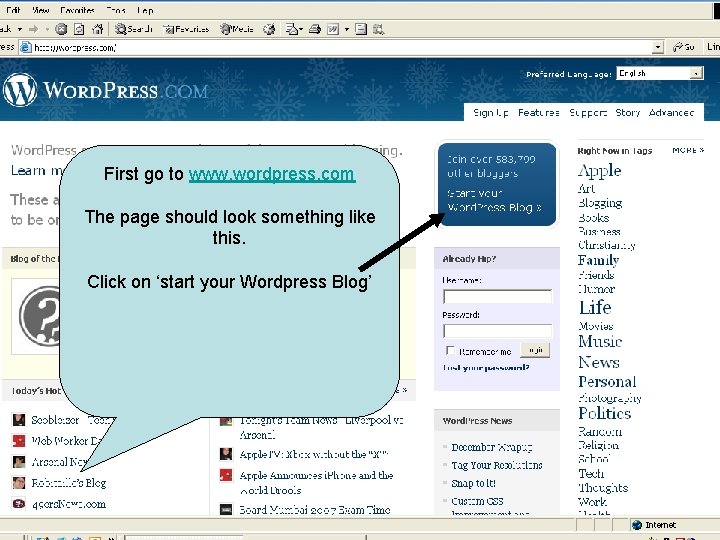Image resolution: width=720 pixels, height=540 pixels.
Task: Open the Favorites toolbar button
Action: 186,29
